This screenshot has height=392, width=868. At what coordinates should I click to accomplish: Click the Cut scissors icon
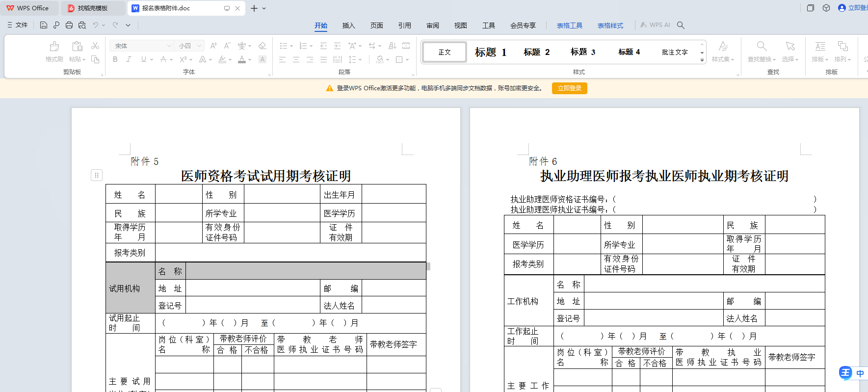click(95, 46)
